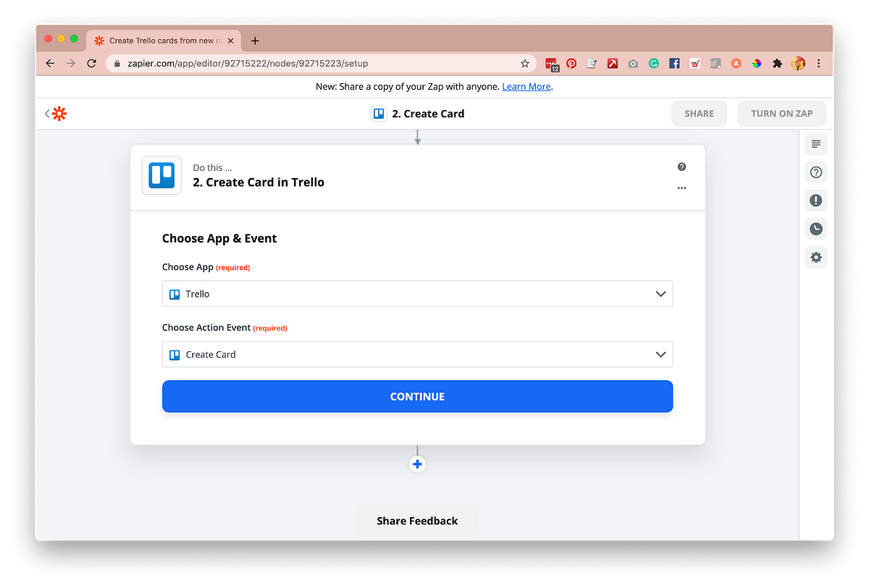
Task: Open the Zap history clock icon
Action: [816, 229]
